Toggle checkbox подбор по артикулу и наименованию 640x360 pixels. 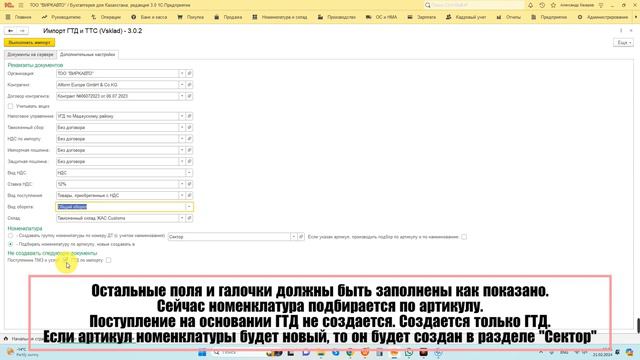pyautogui.click(x=464, y=237)
